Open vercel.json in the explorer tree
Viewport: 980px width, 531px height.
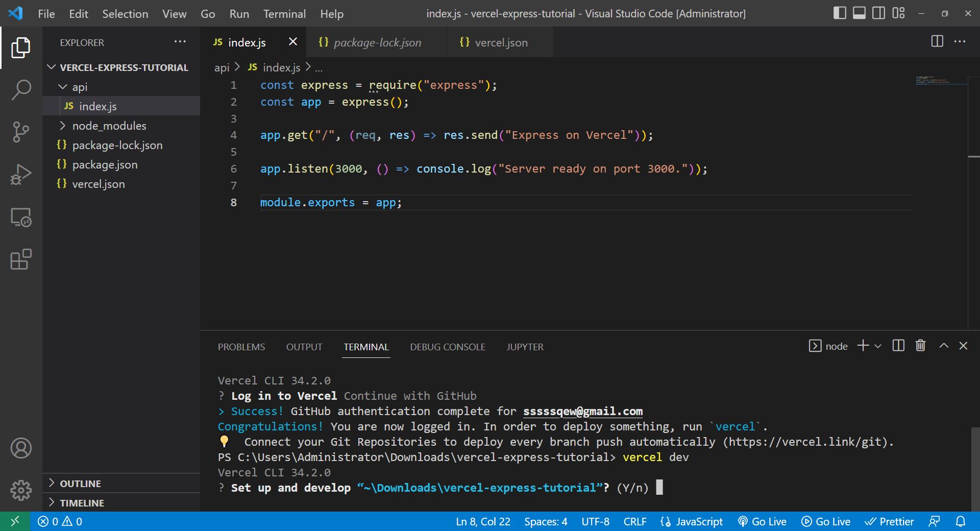pyautogui.click(x=121, y=184)
